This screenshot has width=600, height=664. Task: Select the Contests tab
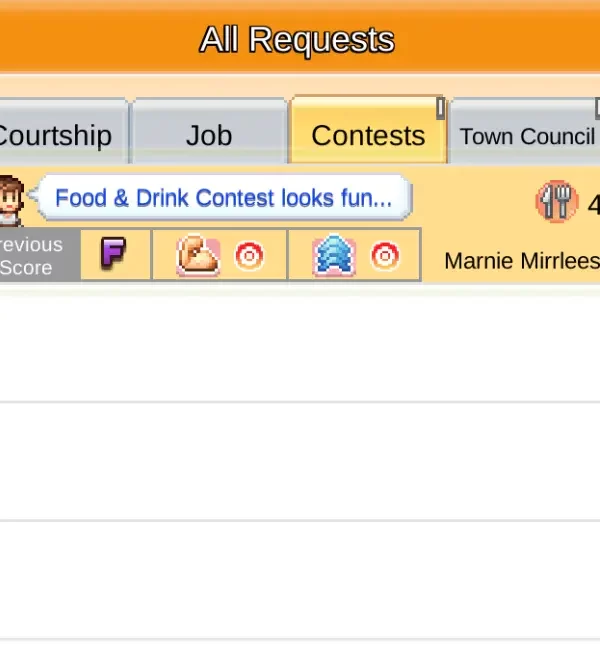coord(367,135)
